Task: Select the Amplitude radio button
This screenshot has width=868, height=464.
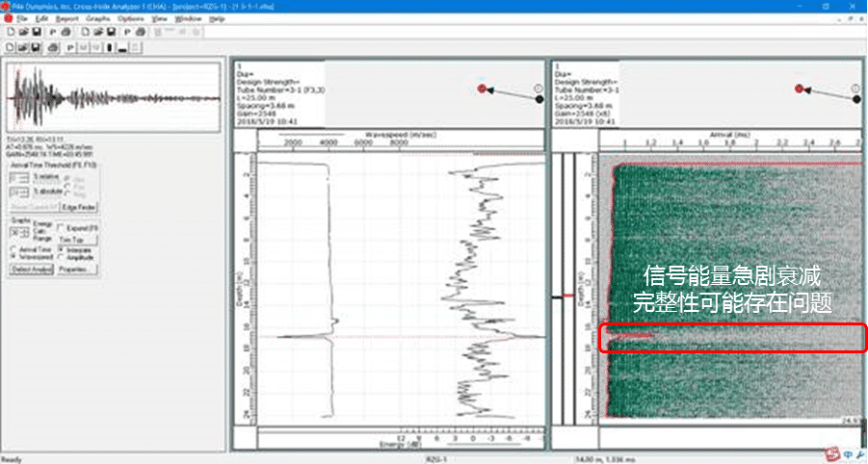Action: tap(60, 257)
